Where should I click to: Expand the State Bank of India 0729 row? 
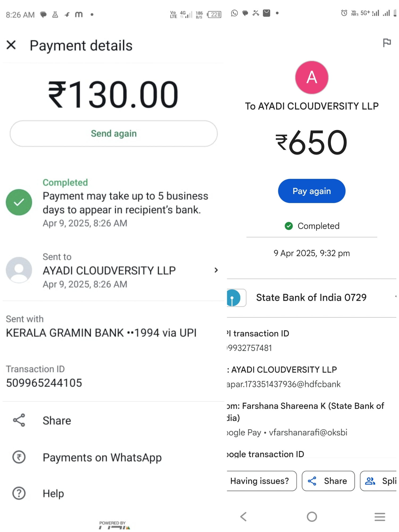(x=395, y=297)
